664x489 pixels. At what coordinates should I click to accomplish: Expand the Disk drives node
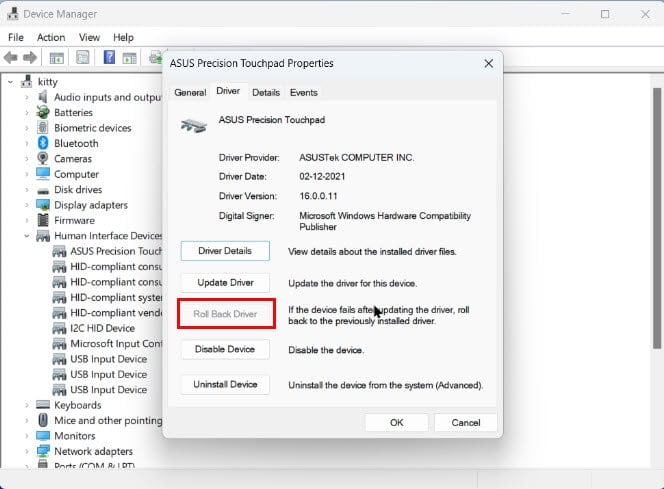pos(27,190)
